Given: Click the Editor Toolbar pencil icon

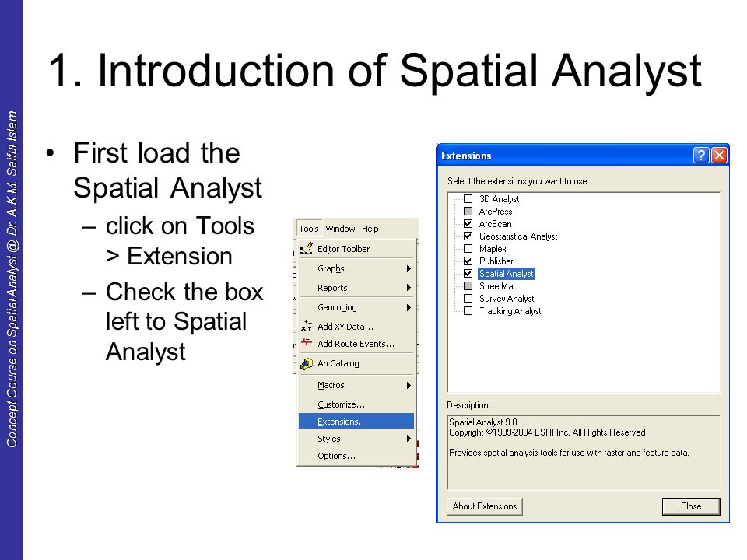Looking at the screenshot, I should [307, 249].
